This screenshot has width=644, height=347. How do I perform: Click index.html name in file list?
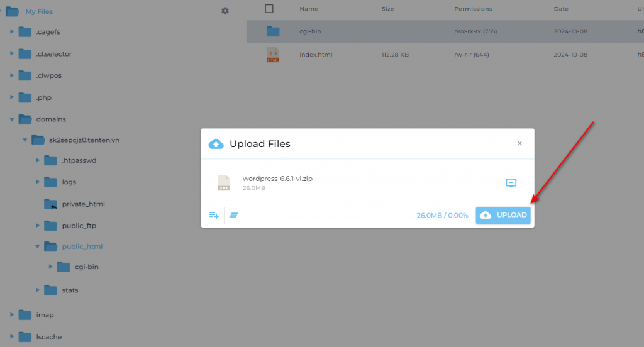[x=316, y=55]
